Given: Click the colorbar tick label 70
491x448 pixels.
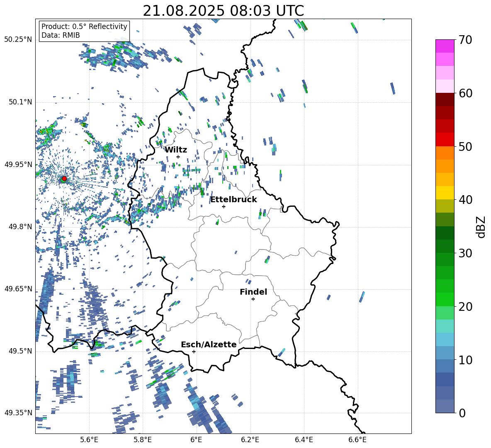Looking at the screenshot, I should (x=465, y=40).
